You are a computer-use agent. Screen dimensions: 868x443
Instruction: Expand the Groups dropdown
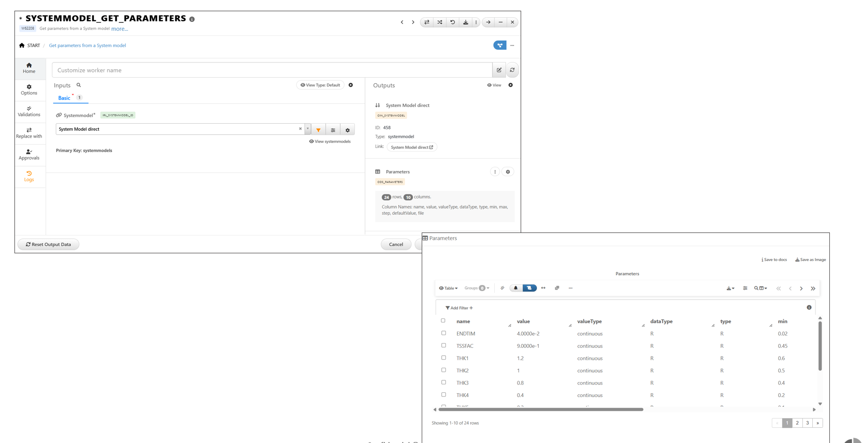(x=477, y=288)
